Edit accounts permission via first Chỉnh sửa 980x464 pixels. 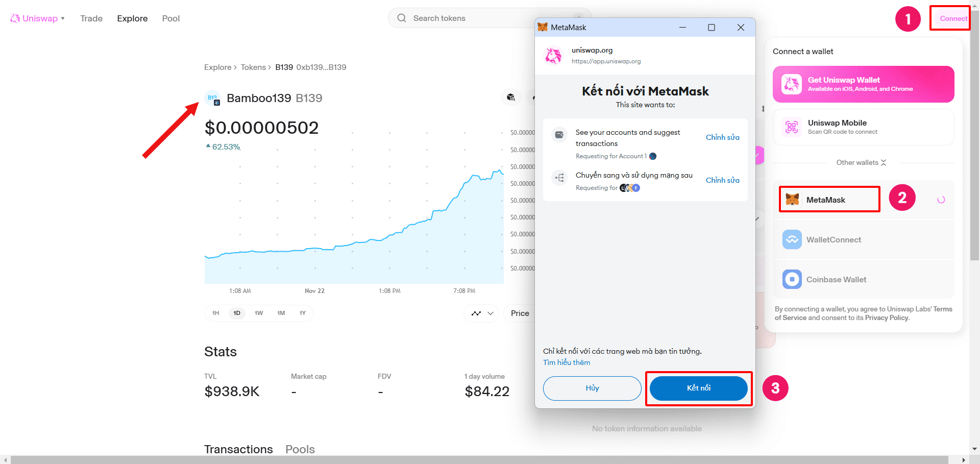click(722, 137)
